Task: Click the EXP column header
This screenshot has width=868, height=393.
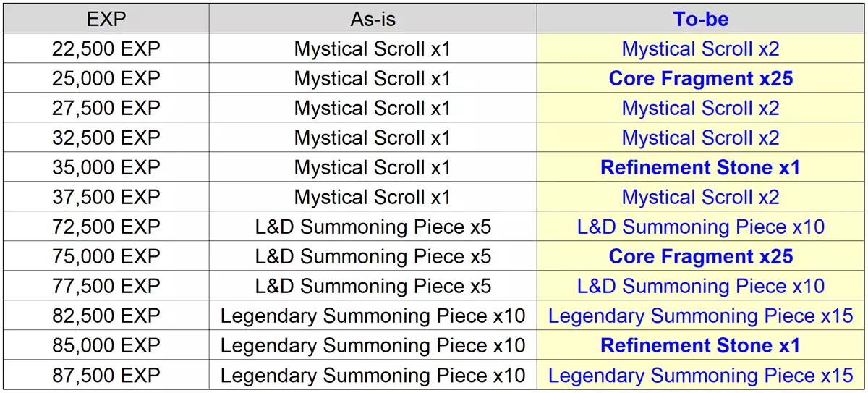Action: [106, 19]
